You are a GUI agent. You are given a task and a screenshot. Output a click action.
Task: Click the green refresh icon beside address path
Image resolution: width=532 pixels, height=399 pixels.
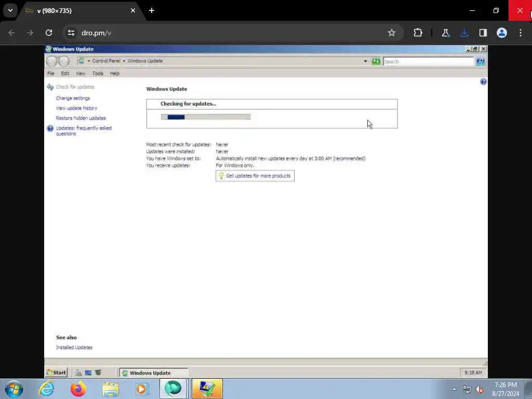point(376,61)
